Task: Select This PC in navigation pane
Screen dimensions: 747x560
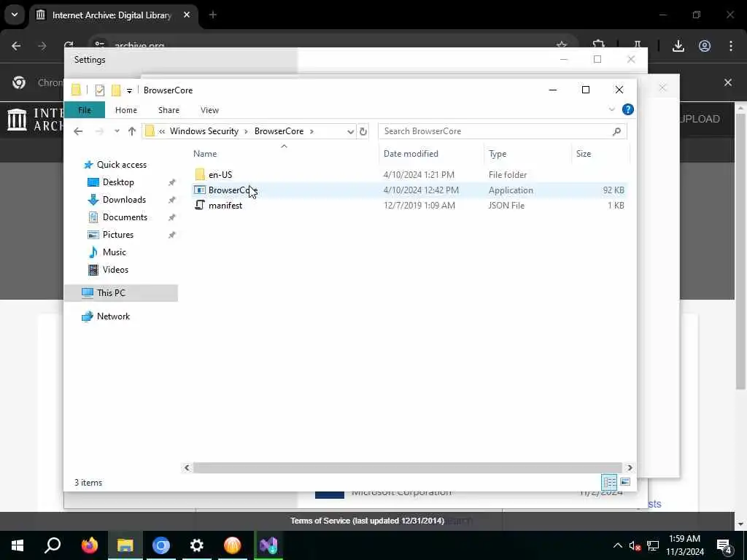Action: click(x=121, y=293)
